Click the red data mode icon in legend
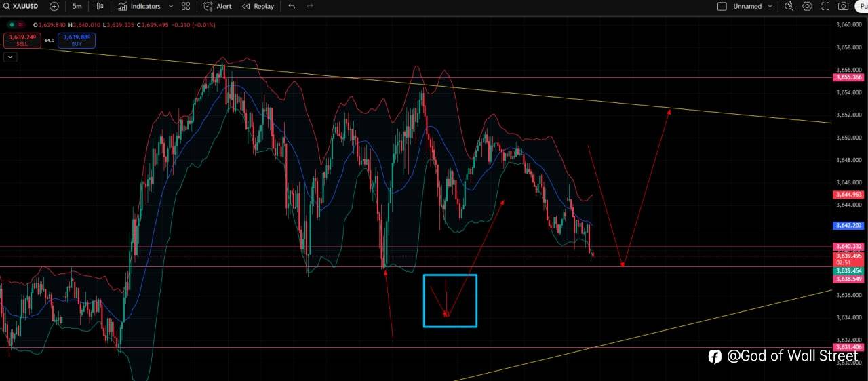This screenshot has height=381, width=868. pyautogui.click(x=20, y=25)
